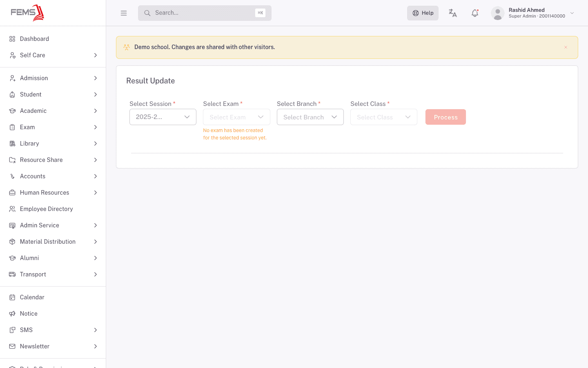Click the Calendar icon in sidebar
The image size is (588, 368).
click(x=12, y=297)
